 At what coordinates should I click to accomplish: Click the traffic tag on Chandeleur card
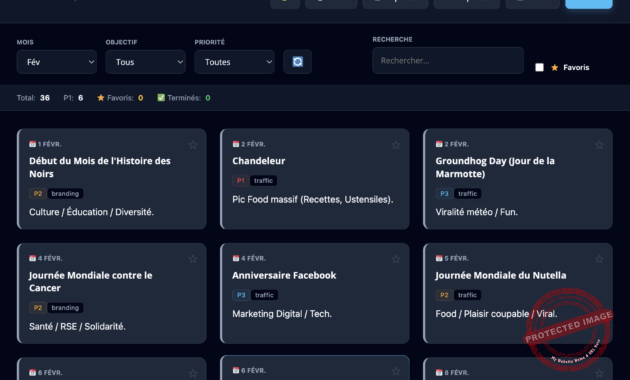[263, 181]
